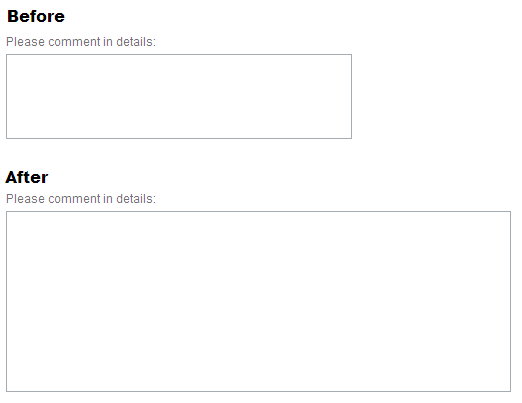The image size is (522, 403).
Task: Select the 'Before' heading text
Action: (x=36, y=16)
